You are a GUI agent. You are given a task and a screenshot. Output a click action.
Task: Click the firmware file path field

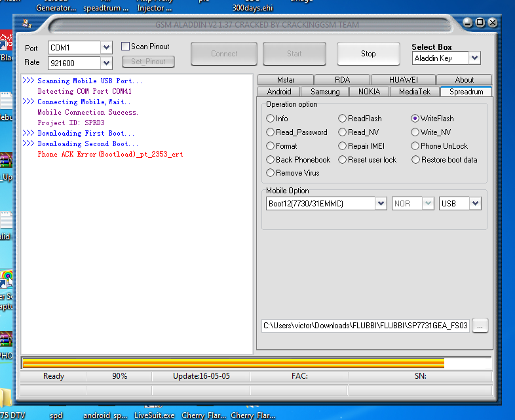coord(365,326)
